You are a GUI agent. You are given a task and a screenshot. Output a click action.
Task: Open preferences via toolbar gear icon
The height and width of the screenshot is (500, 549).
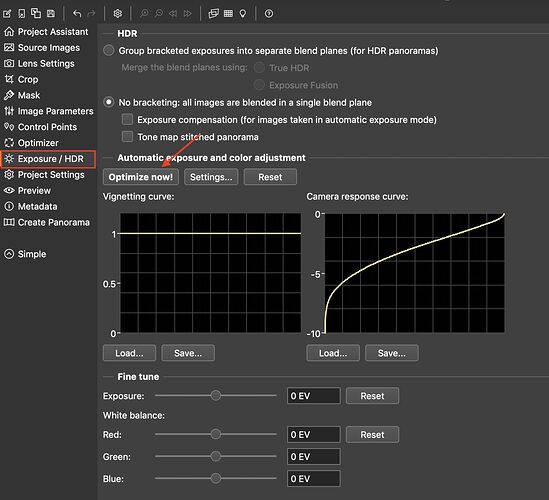[118, 14]
